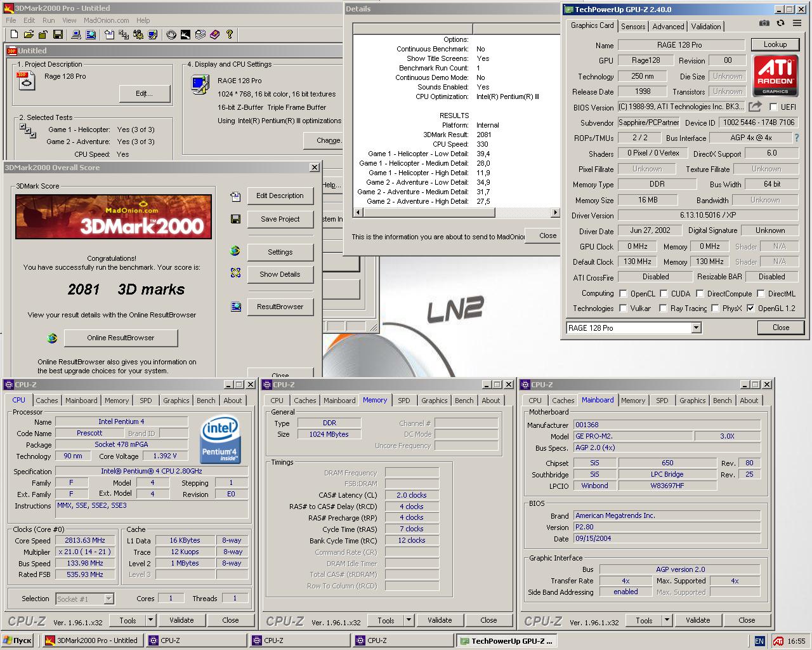Screen dimensions: 812x650
Task: Click the Details list horizontal scrollbar left arrow
Action: (358, 213)
